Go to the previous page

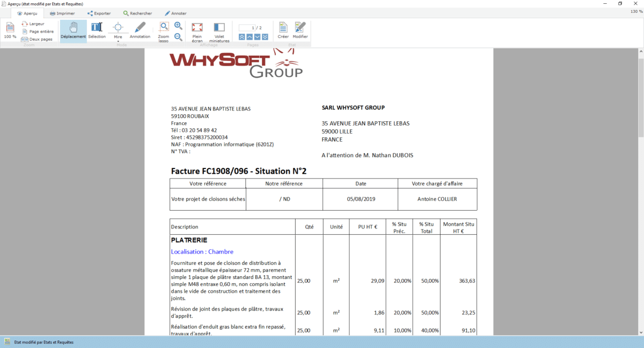[x=250, y=36]
